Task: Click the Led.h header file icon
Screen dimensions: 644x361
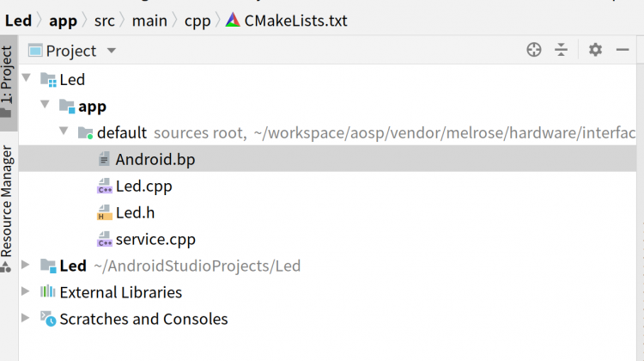Action: 104,212
